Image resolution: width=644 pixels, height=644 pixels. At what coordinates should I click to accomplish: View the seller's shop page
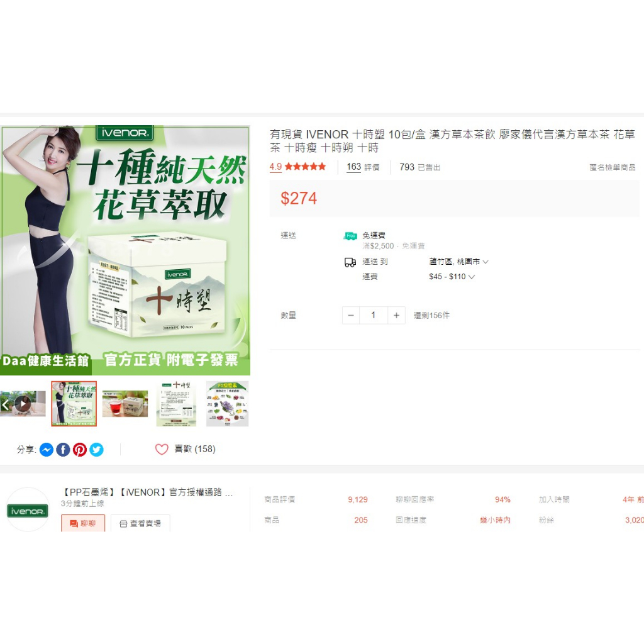[x=140, y=523]
